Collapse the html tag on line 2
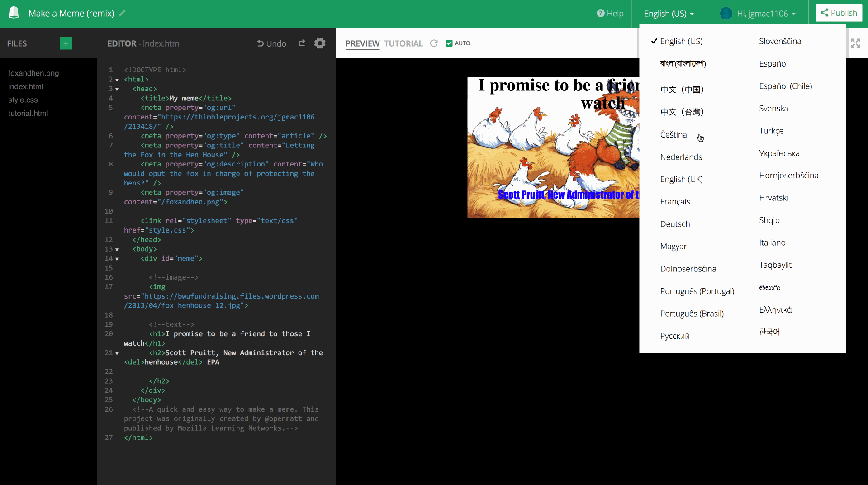This screenshot has height=485, width=868. (x=117, y=80)
